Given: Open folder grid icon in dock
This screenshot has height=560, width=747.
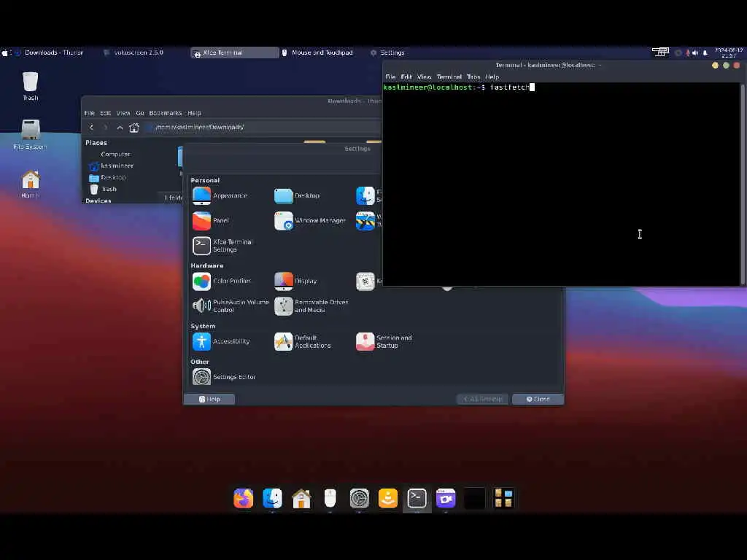Looking at the screenshot, I should click(503, 499).
